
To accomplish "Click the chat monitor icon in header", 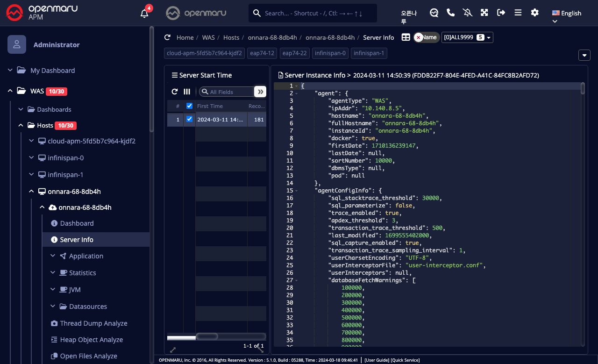I will click(434, 13).
